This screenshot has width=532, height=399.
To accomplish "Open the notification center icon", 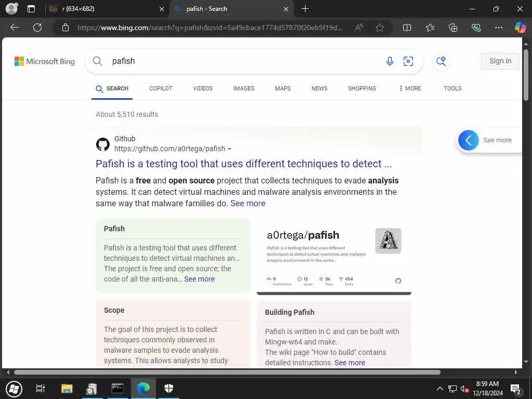I will (515, 389).
